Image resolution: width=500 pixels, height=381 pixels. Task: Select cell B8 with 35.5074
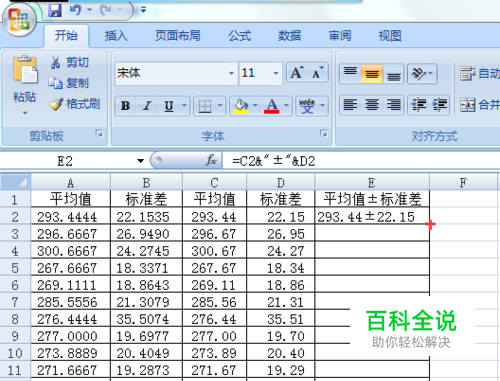146,319
